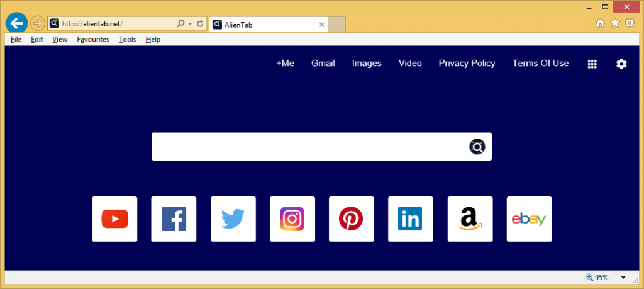Open the Pinterest shortcut tile
Viewport: 644px width, 289px height.
(x=351, y=219)
